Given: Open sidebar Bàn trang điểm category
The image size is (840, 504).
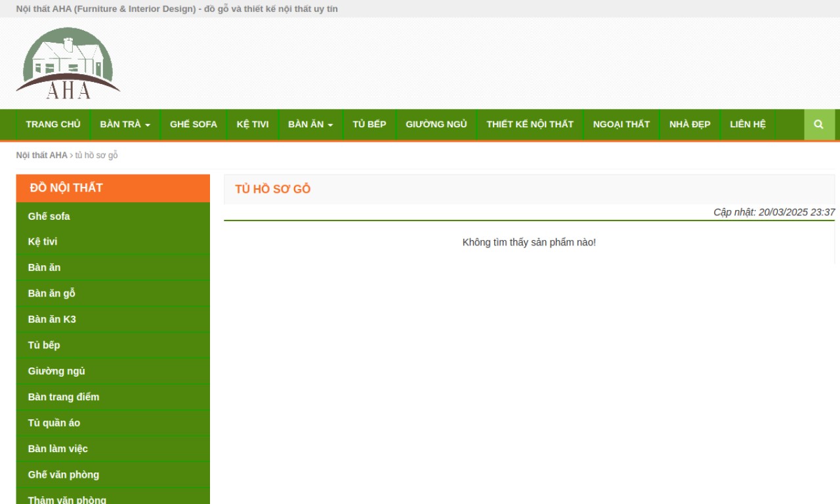Looking at the screenshot, I should point(113,397).
